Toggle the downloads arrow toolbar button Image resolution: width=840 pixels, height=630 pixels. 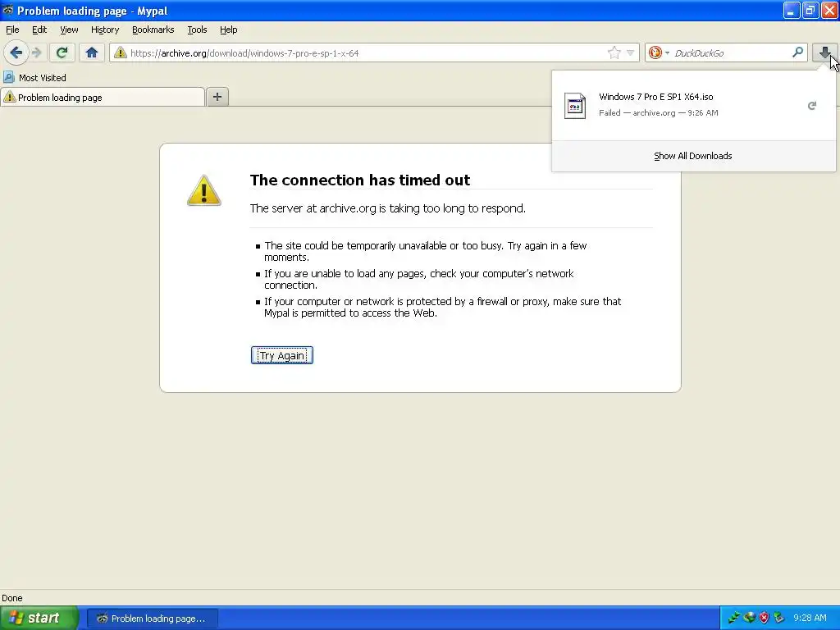824,52
